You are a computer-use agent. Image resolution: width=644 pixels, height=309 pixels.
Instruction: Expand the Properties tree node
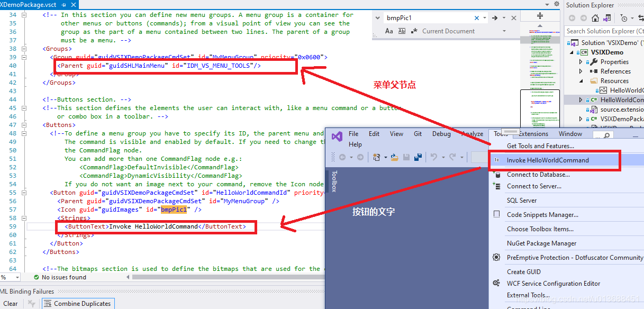point(581,62)
